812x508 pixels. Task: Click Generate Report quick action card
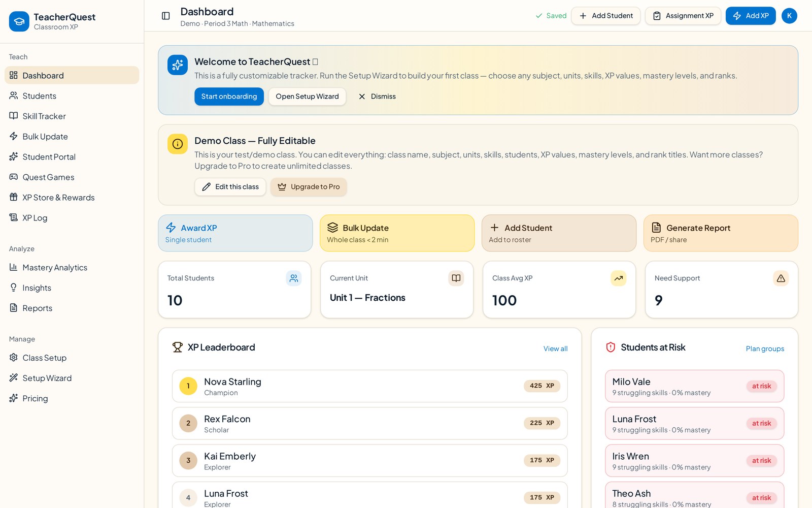coord(721,233)
